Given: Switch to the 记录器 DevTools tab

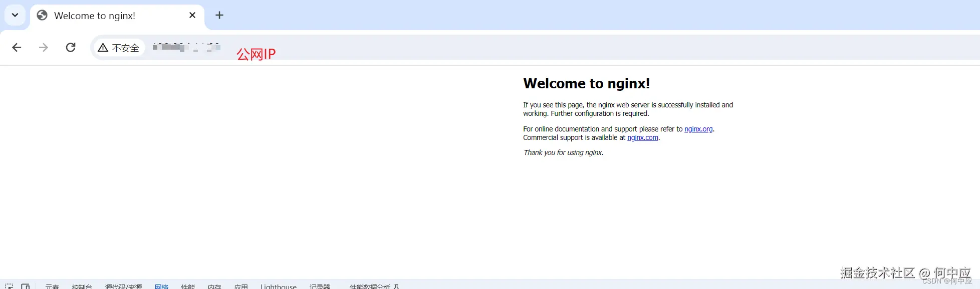Looking at the screenshot, I should pos(320,286).
